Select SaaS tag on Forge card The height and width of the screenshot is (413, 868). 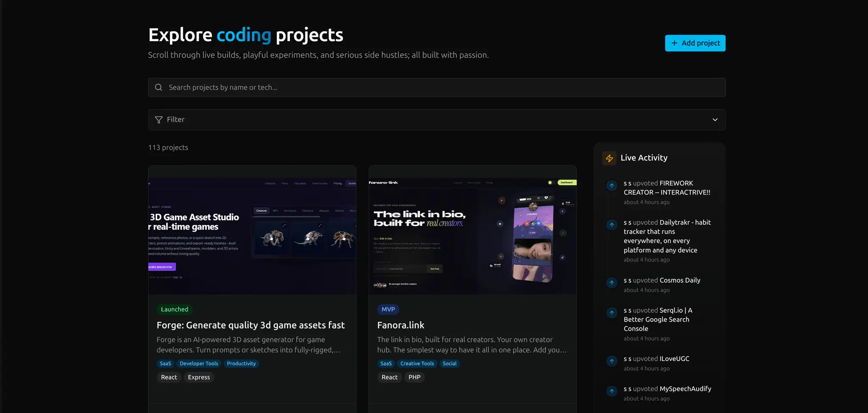point(165,363)
